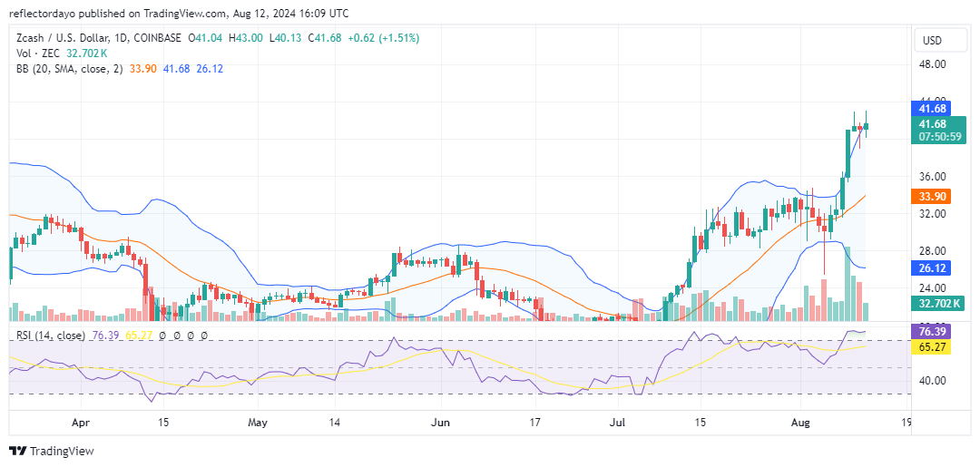Click the 28.00 price axis label
The image size is (980, 467).
933,250
